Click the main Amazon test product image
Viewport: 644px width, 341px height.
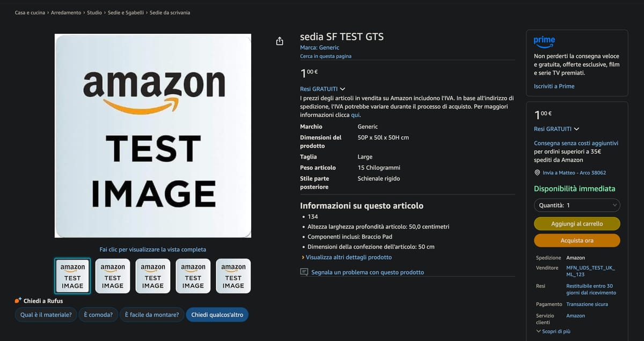tap(153, 136)
